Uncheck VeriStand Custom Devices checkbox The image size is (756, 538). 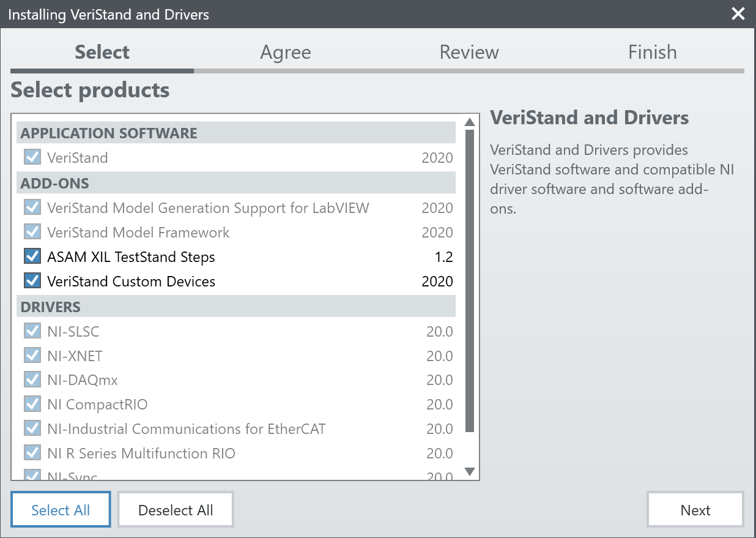pyautogui.click(x=32, y=281)
